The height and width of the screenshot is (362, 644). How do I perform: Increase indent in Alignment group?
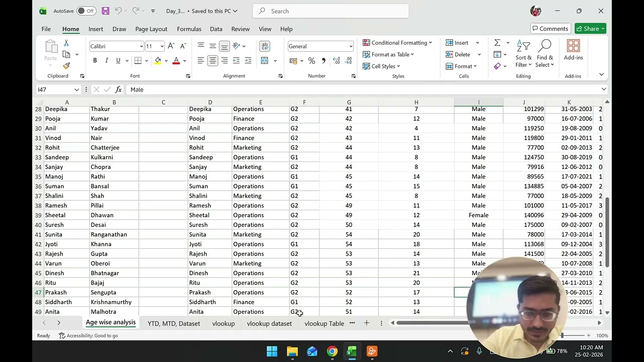[248, 61]
